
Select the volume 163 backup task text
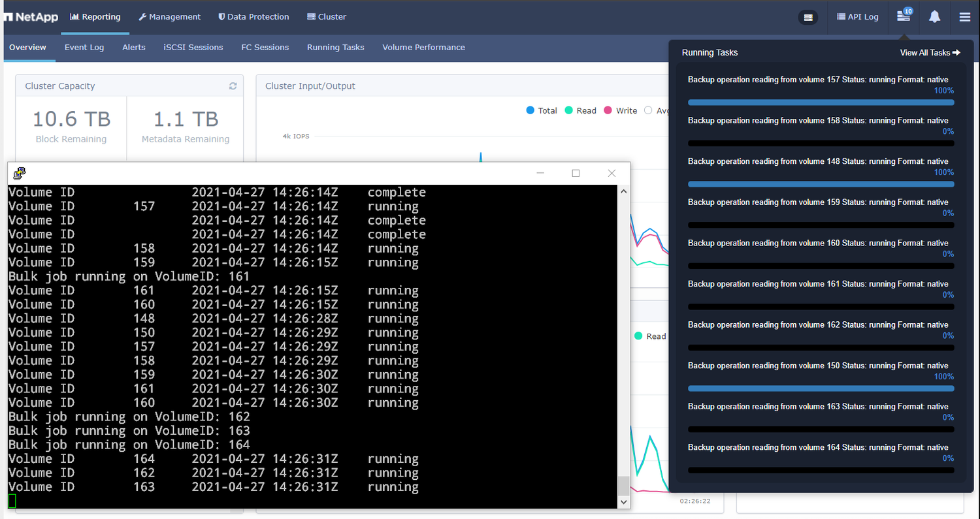pyautogui.click(x=818, y=407)
